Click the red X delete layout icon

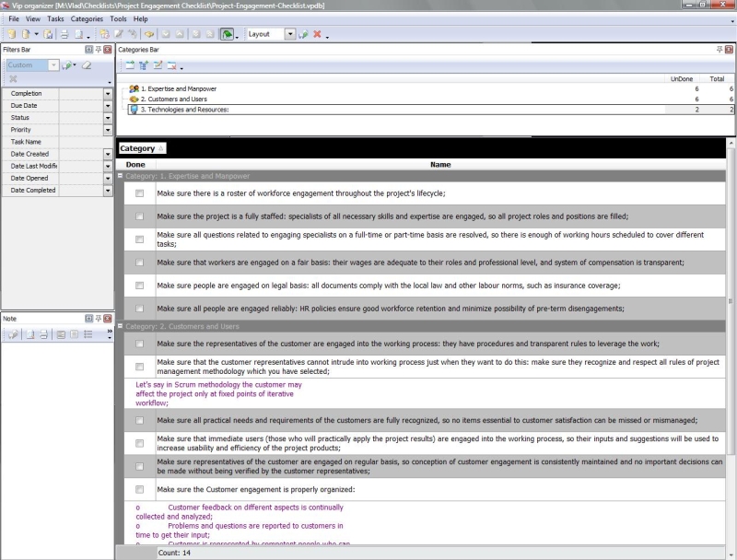tap(317, 34)
